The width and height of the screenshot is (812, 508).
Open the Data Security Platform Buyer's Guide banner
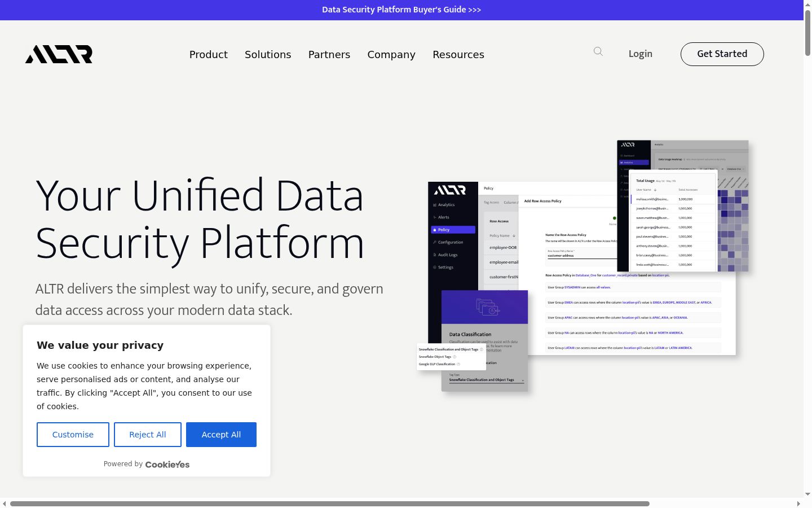(401, 10)
